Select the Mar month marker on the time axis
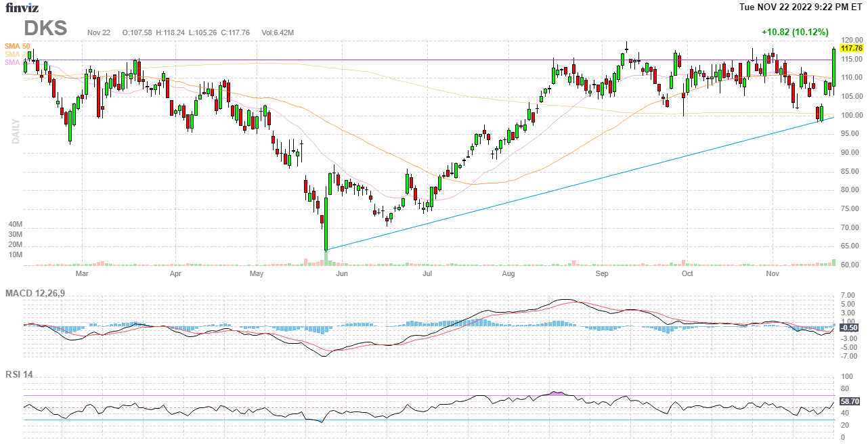 82,274
